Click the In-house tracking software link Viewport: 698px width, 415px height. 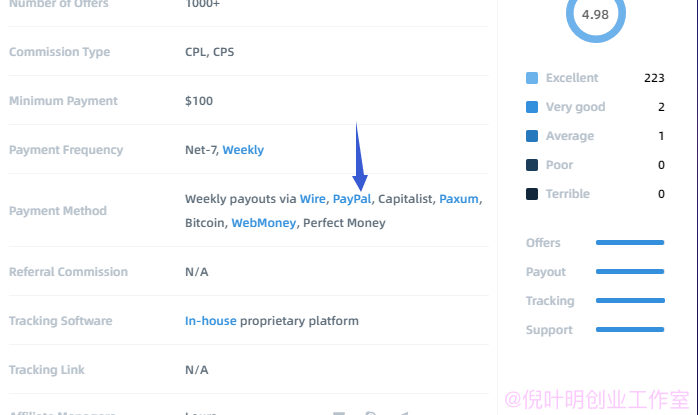point(211,321)
